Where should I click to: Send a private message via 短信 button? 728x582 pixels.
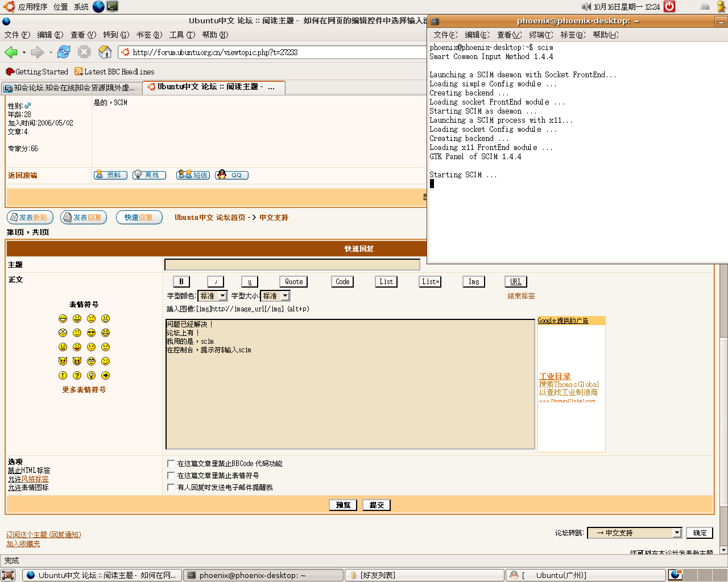pos(193,175)
